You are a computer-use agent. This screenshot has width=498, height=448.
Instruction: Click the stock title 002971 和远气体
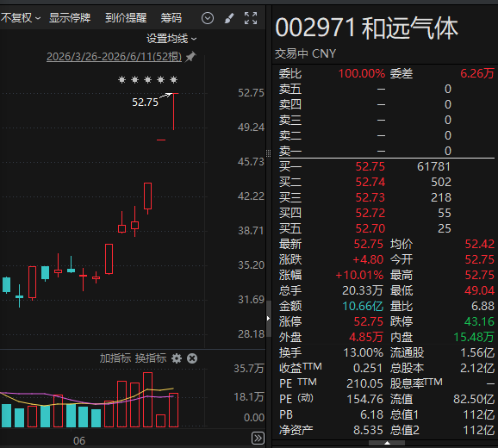point(366,28)
